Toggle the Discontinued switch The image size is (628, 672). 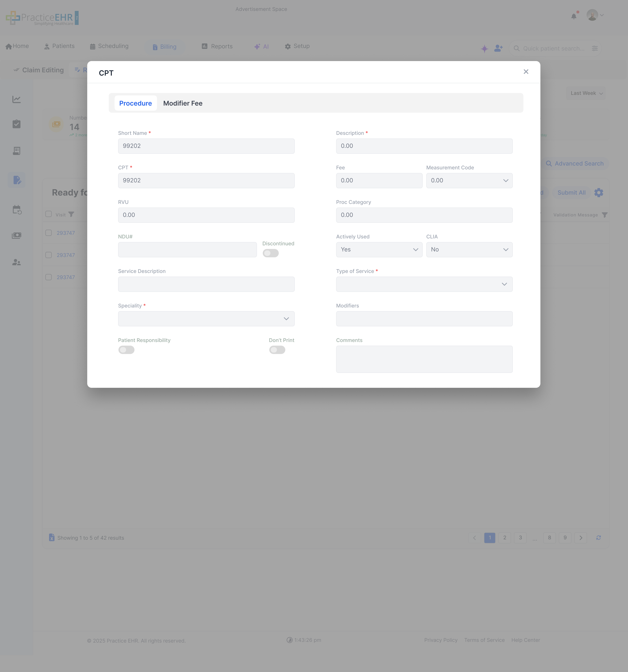tap(271, 253)
